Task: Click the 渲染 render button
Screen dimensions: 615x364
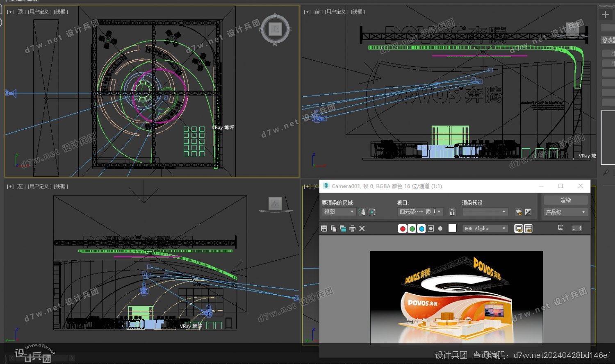Action: [566, 200]
